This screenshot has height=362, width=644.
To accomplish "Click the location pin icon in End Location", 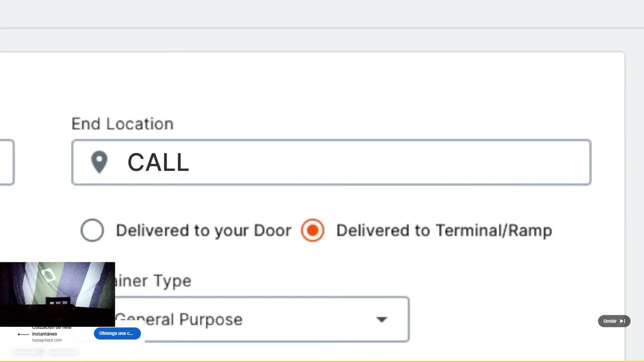I will pyautogui.click(x=99, y=162).
